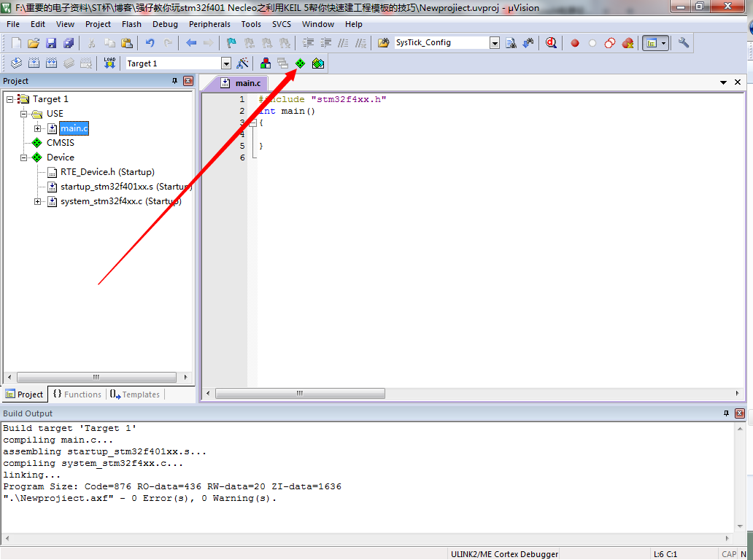Click the Undo arrow icon
753x560 pixels.
pos(150,43)
